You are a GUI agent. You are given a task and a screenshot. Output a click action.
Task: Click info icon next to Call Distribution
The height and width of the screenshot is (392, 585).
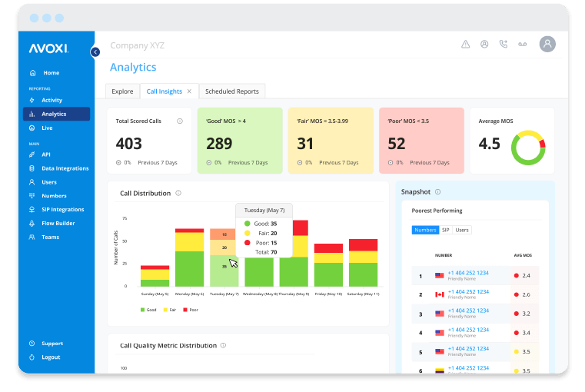(x=178, y=194)
